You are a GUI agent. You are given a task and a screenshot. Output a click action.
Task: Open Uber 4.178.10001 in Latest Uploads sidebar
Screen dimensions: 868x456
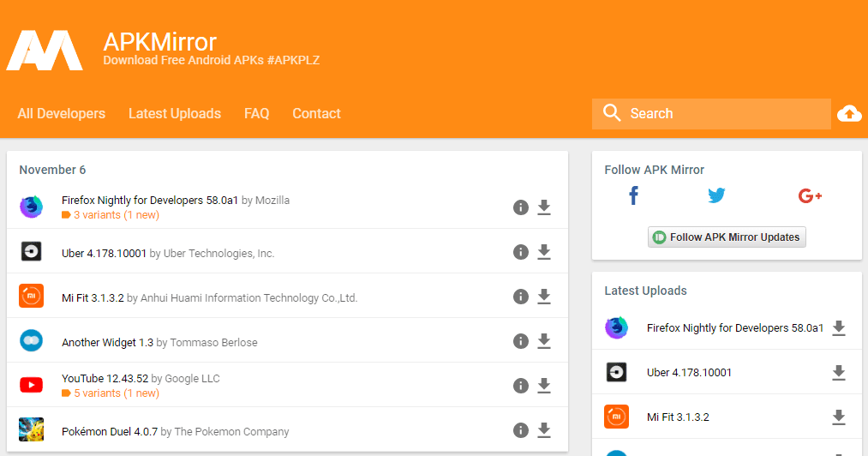[x=689, y=373]
